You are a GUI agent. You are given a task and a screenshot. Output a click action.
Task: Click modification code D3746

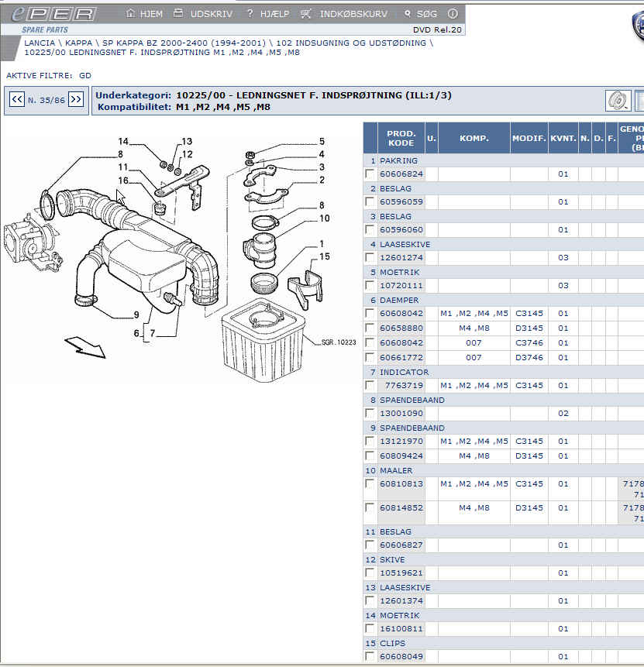(x=529, y=357)
